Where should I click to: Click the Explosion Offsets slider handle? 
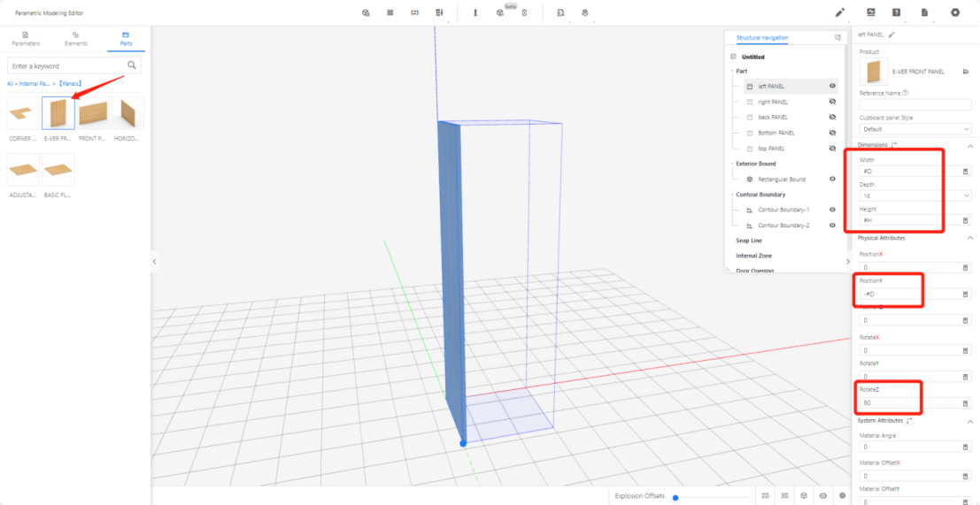pyautogui.click(x=675, y=497)
